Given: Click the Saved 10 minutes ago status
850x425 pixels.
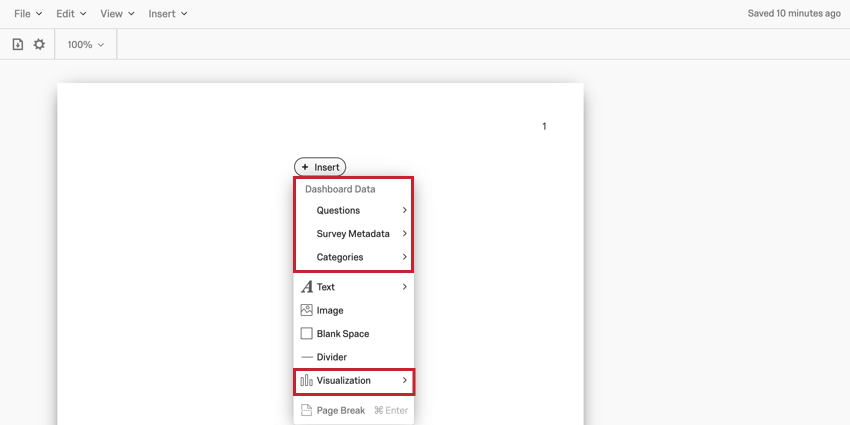Looking at the screenshot, I should 794,14.
